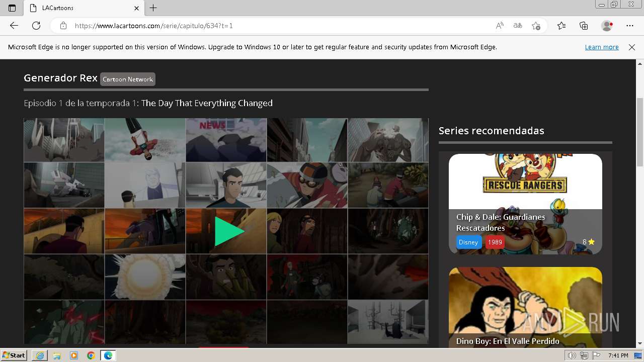The width and height of the screenshot is (644, 362).
Task: Click the scrollbar down arrow
Action: [x=640, y=343]
